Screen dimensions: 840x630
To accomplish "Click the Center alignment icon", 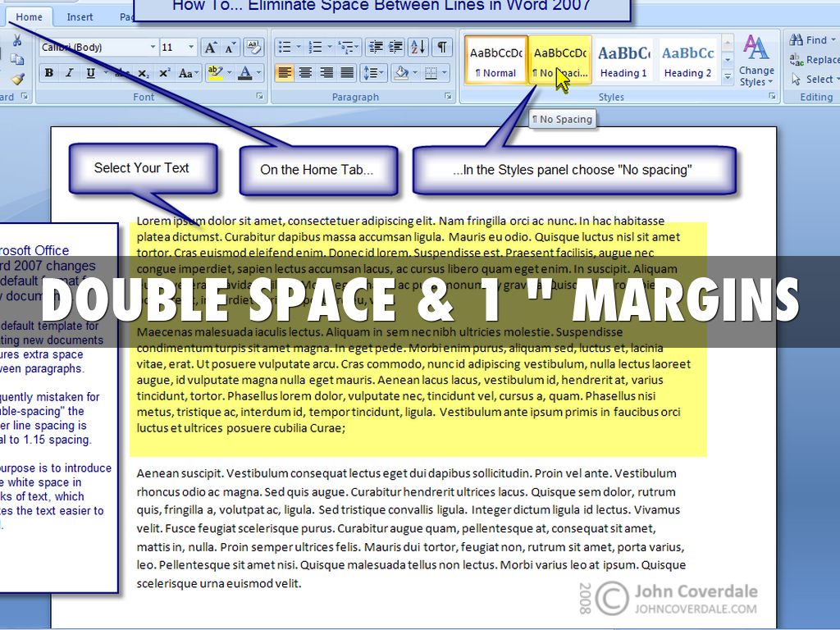I will (x=305, y=73).
